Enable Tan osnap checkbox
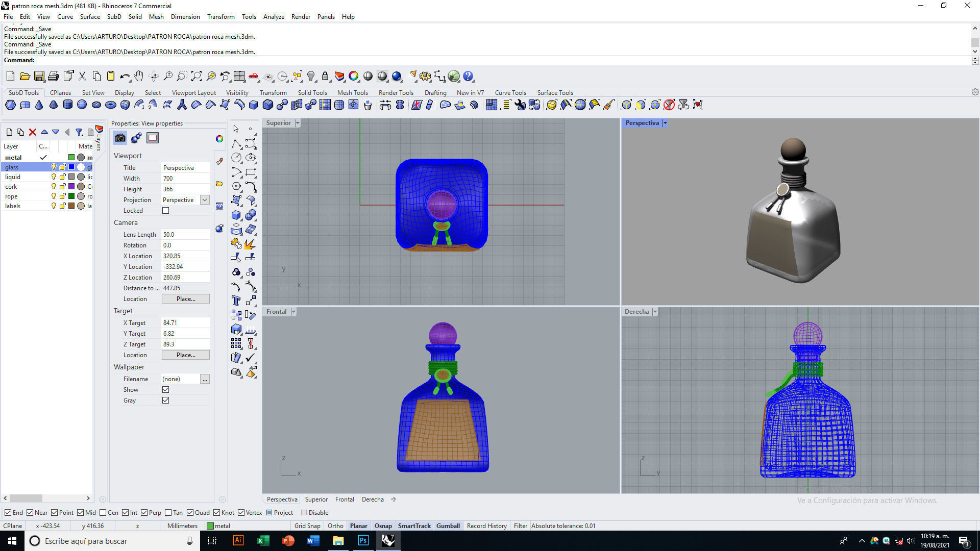The width and height of the screenshot is (980, 551). [x=168, y=513]
